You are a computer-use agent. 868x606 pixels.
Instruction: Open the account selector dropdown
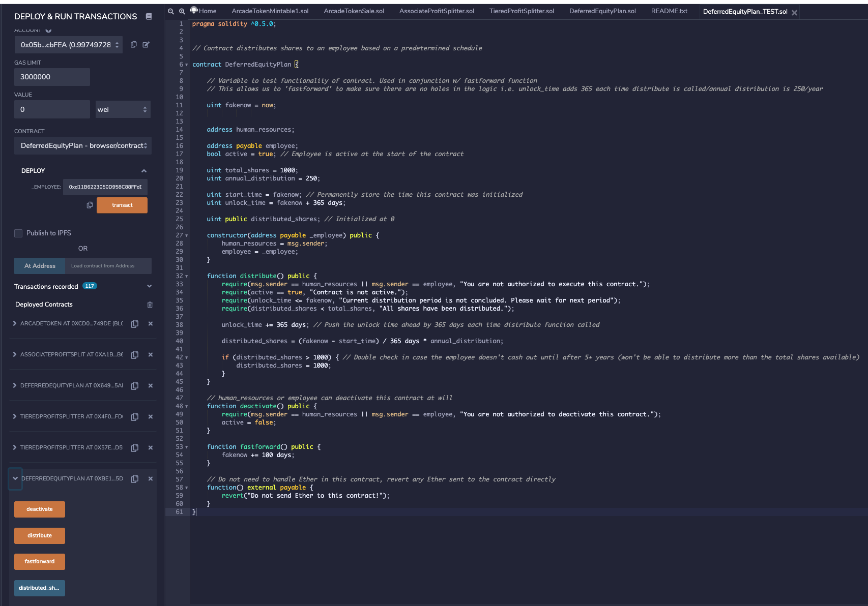tap(69, 45)
